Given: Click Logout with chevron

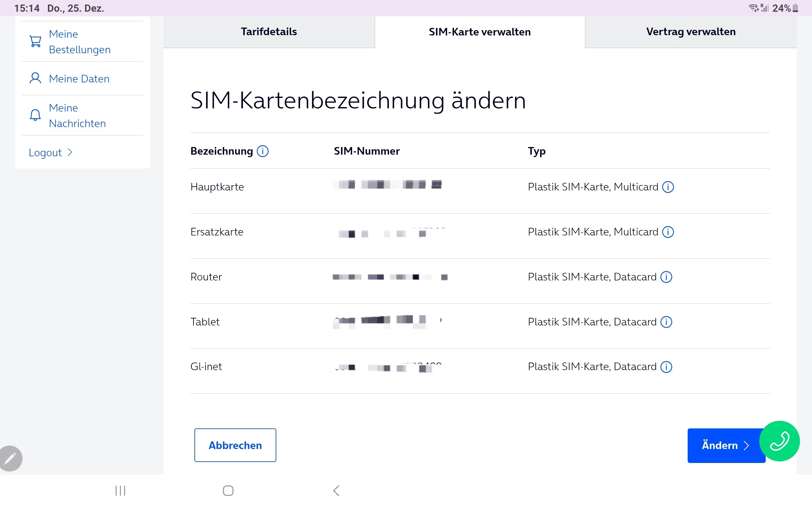Looking at the screenshot, I should [50, 152].
